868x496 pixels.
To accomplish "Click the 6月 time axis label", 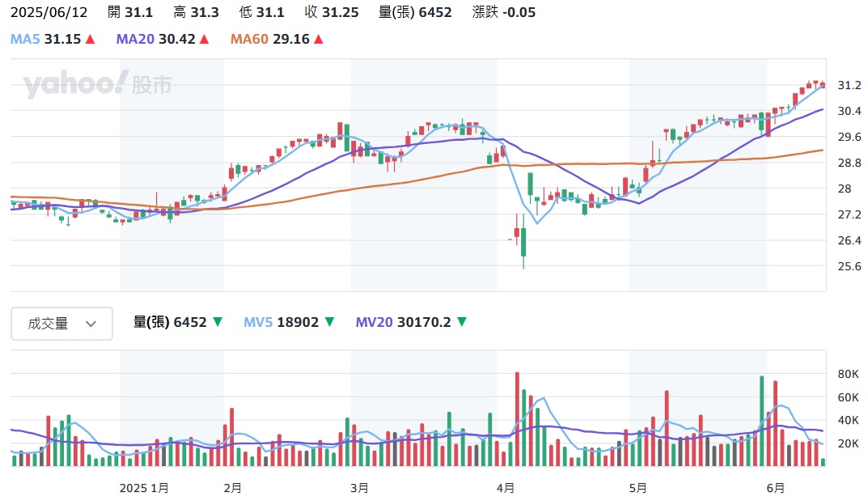I will [x=776, y=488].
